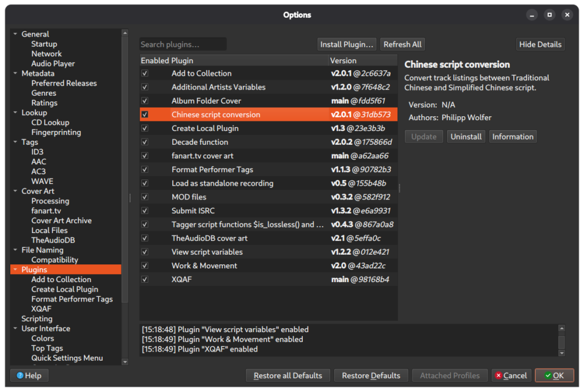Click the Help button question icon

point(20,375)
